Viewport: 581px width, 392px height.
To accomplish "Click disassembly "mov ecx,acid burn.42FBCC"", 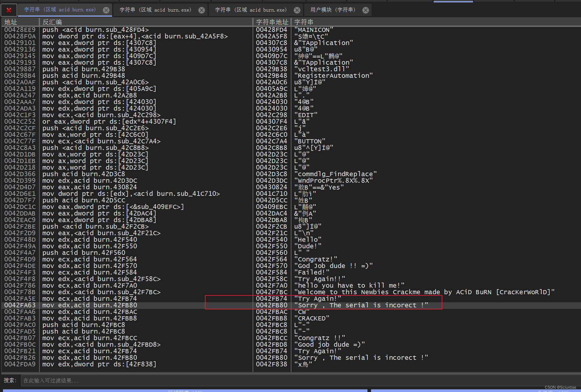I will [90, 338].
